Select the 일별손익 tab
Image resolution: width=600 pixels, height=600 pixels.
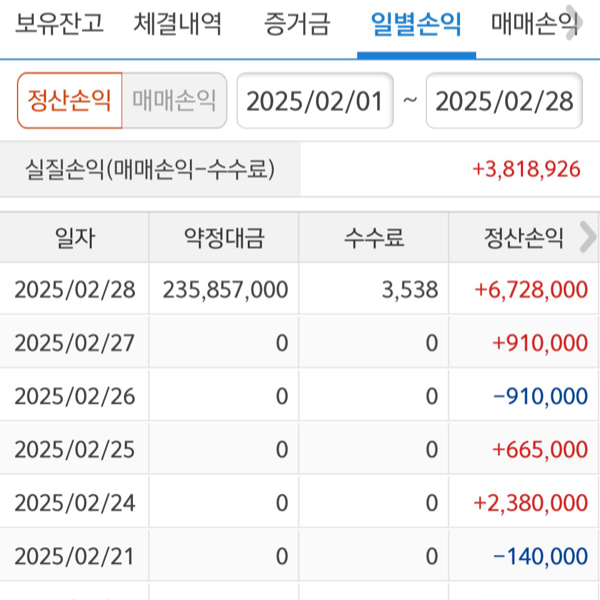tap(416, 23)
